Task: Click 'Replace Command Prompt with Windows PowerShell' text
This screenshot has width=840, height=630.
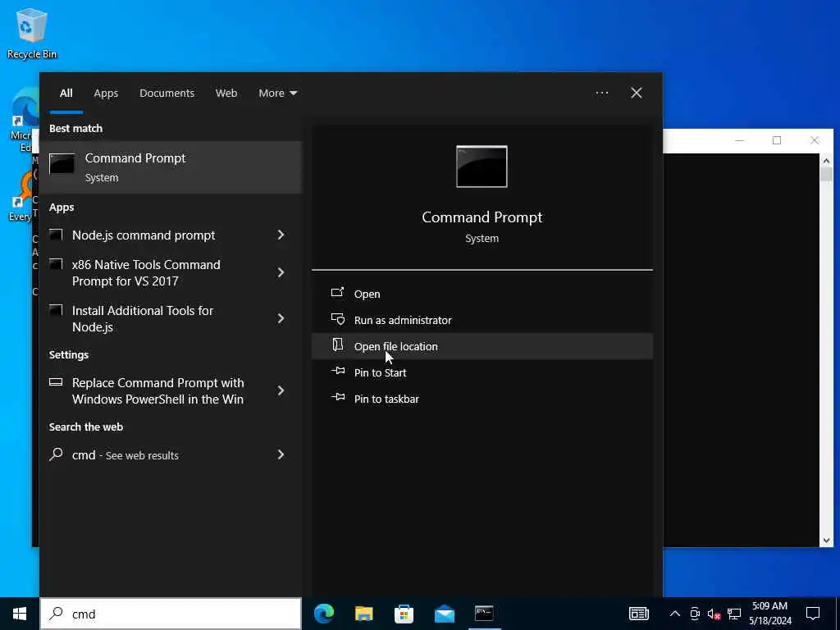Action: 158,391
